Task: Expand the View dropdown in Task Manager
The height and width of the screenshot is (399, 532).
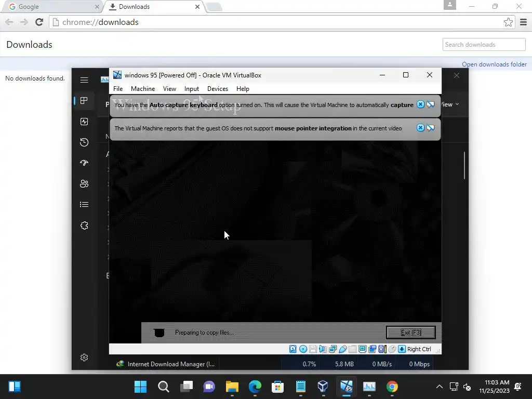Action: 450,104
